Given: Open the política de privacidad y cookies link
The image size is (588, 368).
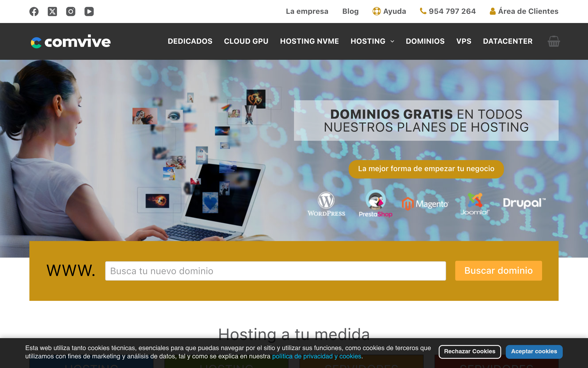Looking at the screenshot, I should 317,356.
